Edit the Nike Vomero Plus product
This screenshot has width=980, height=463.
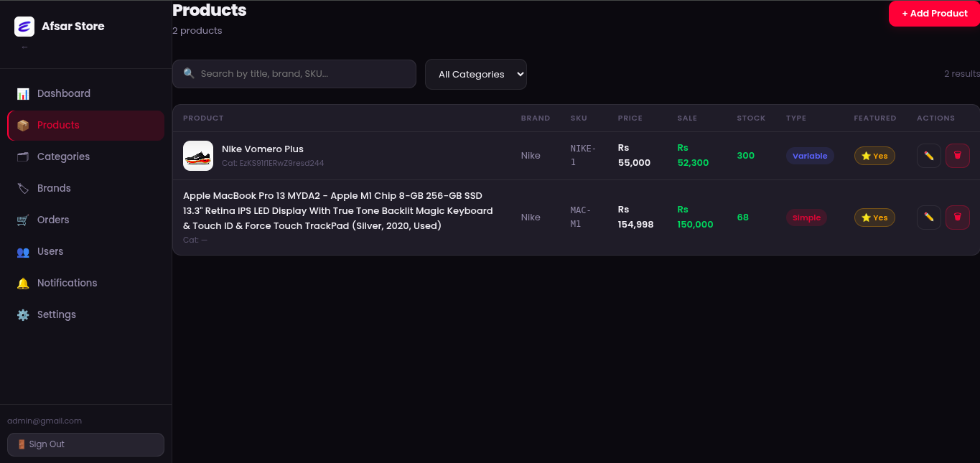pos(929,156)
